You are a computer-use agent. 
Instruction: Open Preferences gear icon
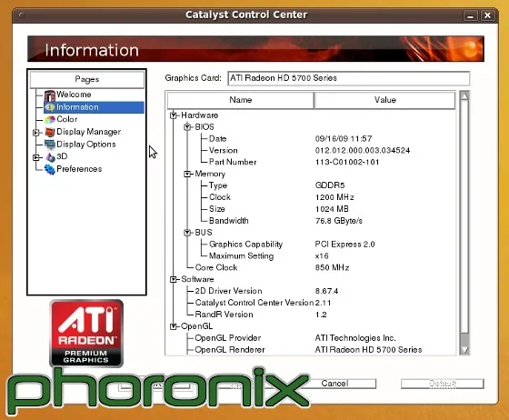50,169
